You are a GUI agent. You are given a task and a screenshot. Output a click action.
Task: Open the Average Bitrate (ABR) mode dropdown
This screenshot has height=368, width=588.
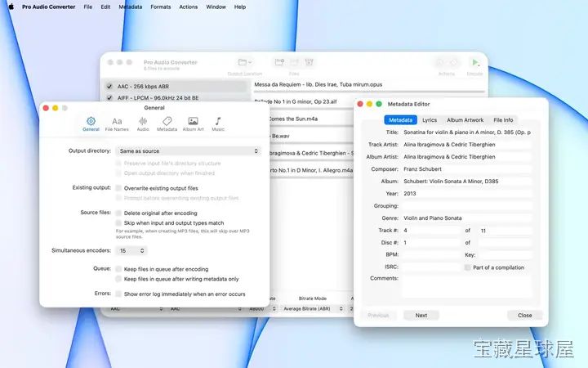tap(312, 308)
